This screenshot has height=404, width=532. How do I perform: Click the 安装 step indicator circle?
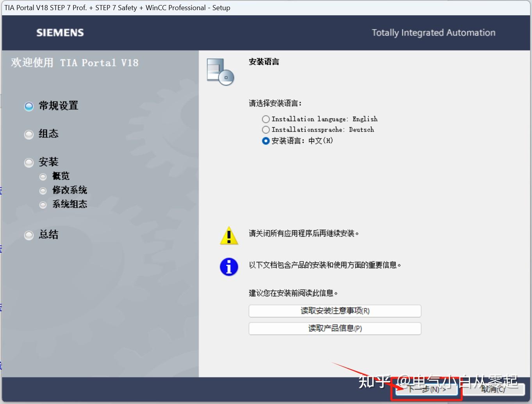point(29,162)
